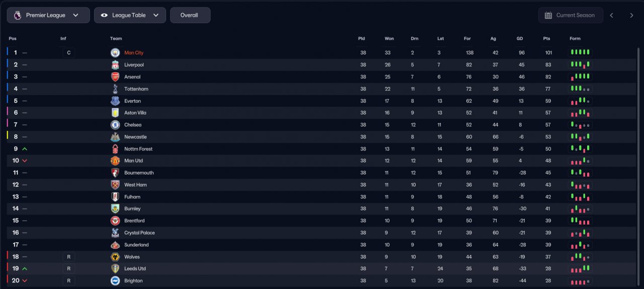
Task: Sort table by Pts column header
Action: [x=546, y=39]
